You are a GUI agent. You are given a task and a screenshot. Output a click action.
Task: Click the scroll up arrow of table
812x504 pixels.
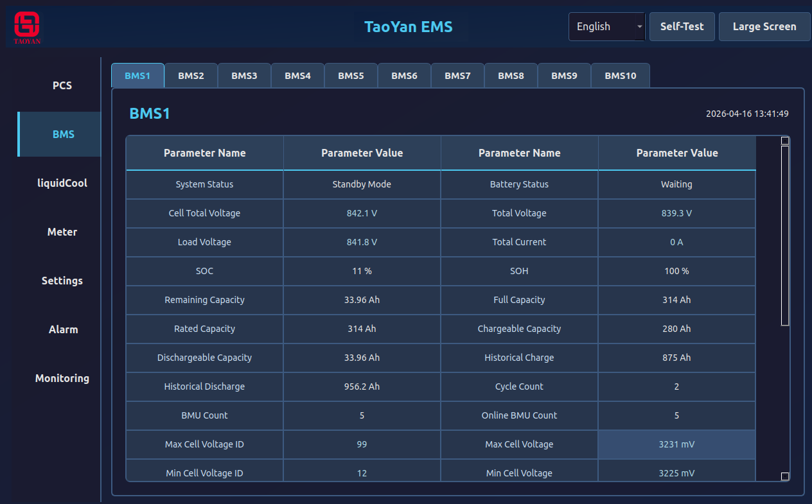click(784, 141)
